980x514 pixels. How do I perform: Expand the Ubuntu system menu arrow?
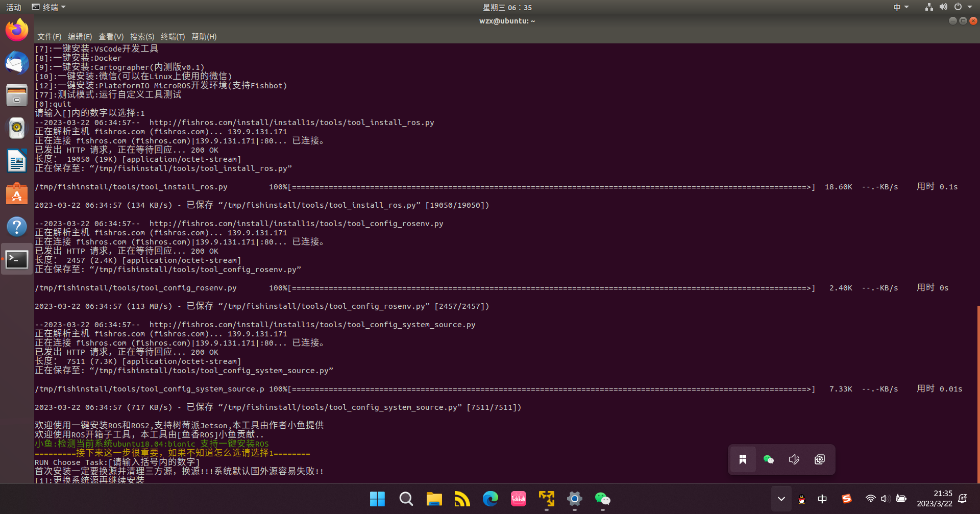point(970,7)
